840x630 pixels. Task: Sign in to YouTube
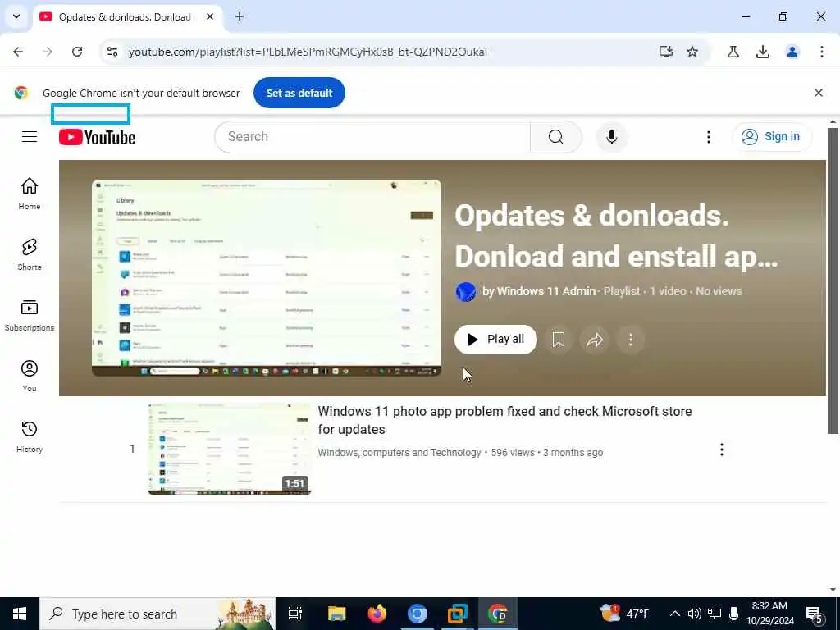click(771, 137)
